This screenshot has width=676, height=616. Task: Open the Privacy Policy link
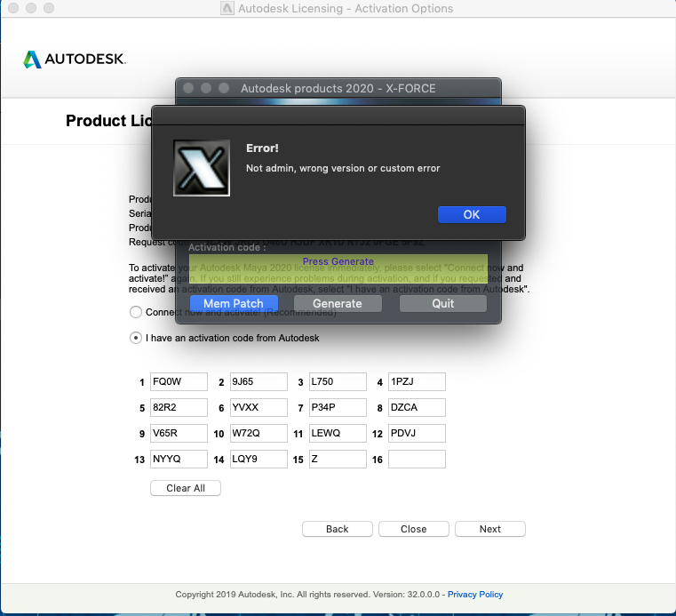(475, 595)
